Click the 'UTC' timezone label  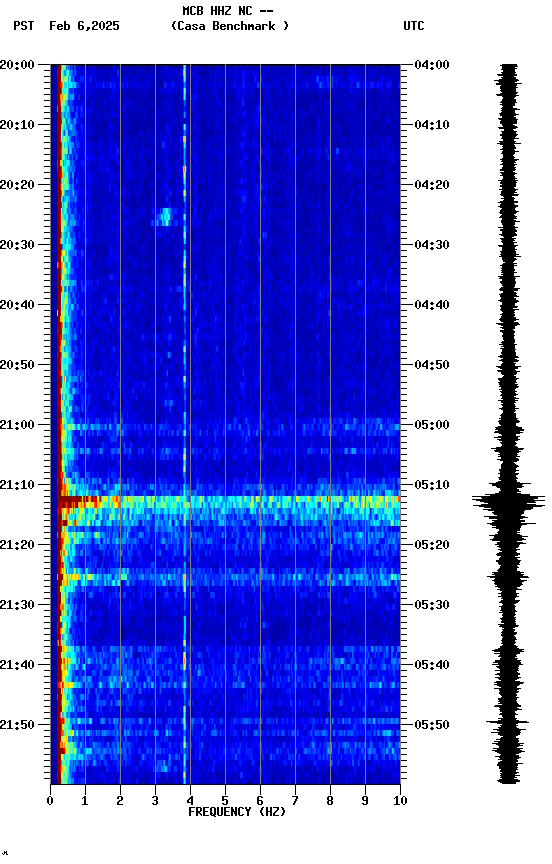(x=414, y=26)
